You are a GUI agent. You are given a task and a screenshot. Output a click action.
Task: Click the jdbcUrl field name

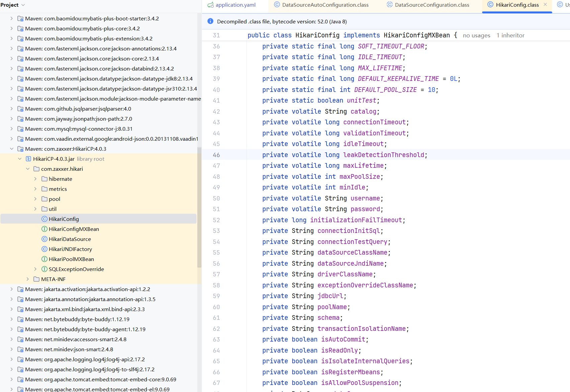click(x=330, y=296)
